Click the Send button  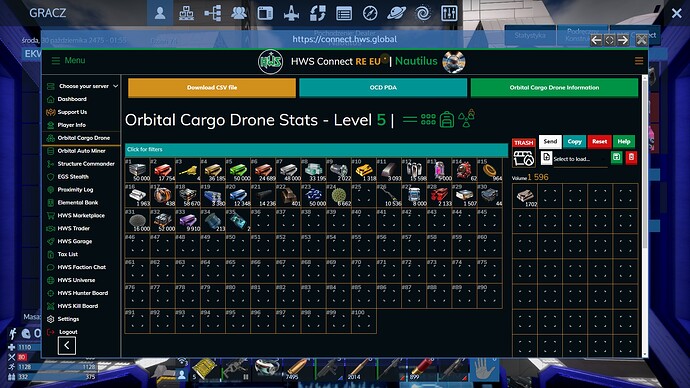pyautogui.click(x=550, y=142)
